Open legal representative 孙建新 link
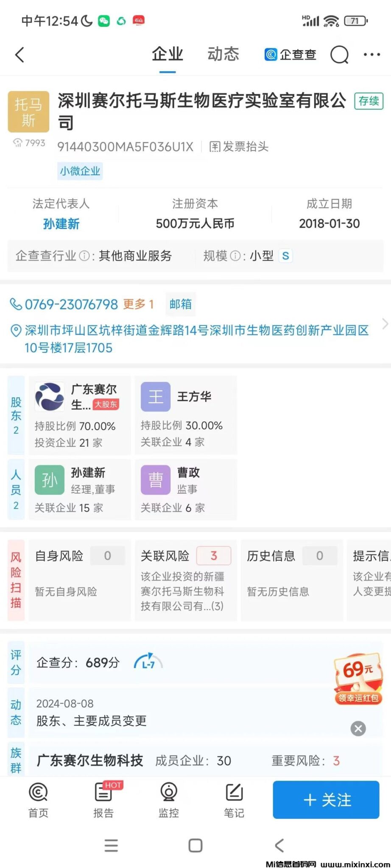This screenshot has width=391, height=868. (x=61, y=224)
